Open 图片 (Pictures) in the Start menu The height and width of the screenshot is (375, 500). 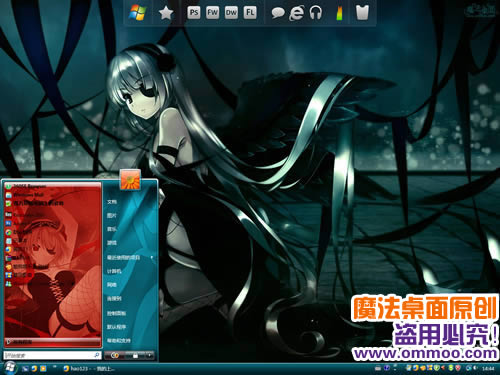click(112, 215)
